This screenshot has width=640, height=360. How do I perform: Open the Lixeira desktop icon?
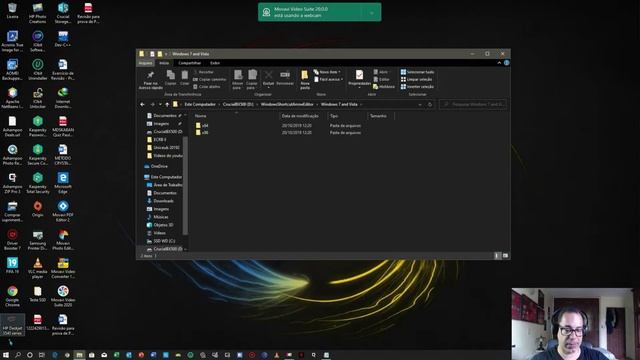(12, 11)
